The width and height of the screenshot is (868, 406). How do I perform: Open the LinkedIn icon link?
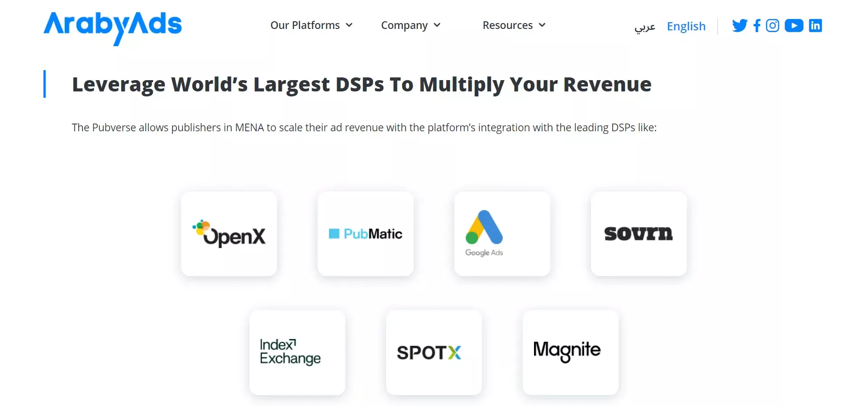pos(815,26)
